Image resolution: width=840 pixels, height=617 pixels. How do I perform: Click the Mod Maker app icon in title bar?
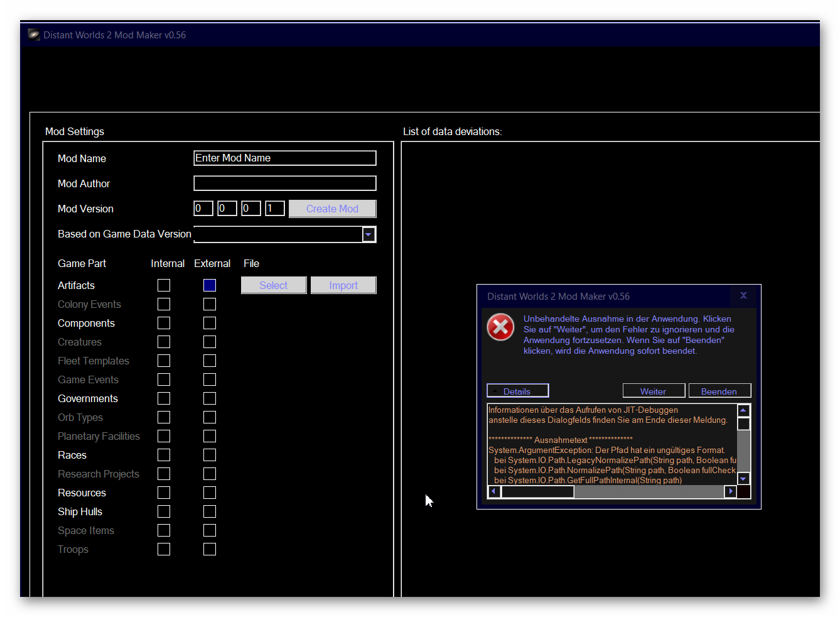point(34,35)
